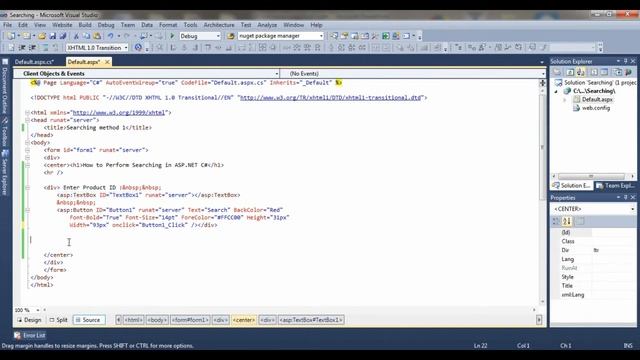Click the Categorized icon in Properties panel
This screenshot has height=360, width=640.
pos(556,221)
